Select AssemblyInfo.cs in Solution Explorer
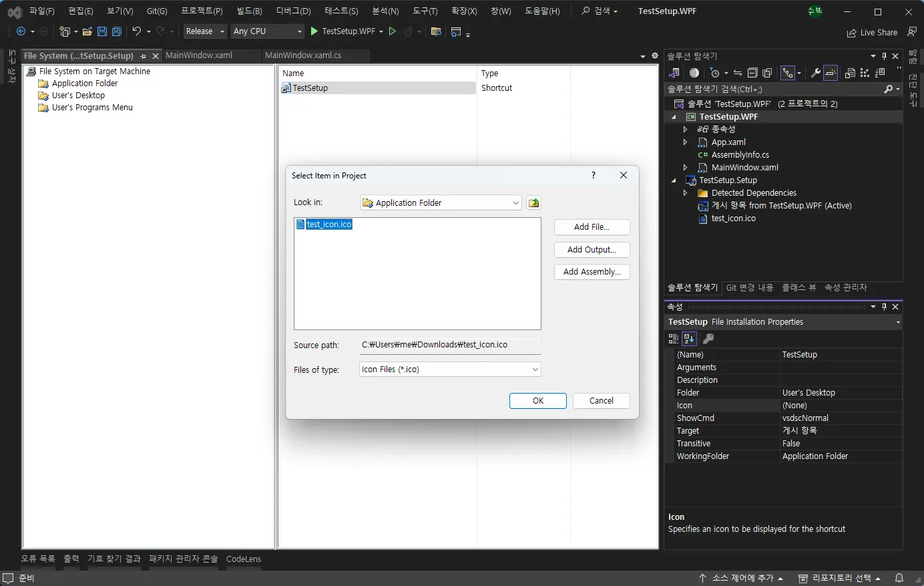The image size is (924, 586). tap(740, 155)
